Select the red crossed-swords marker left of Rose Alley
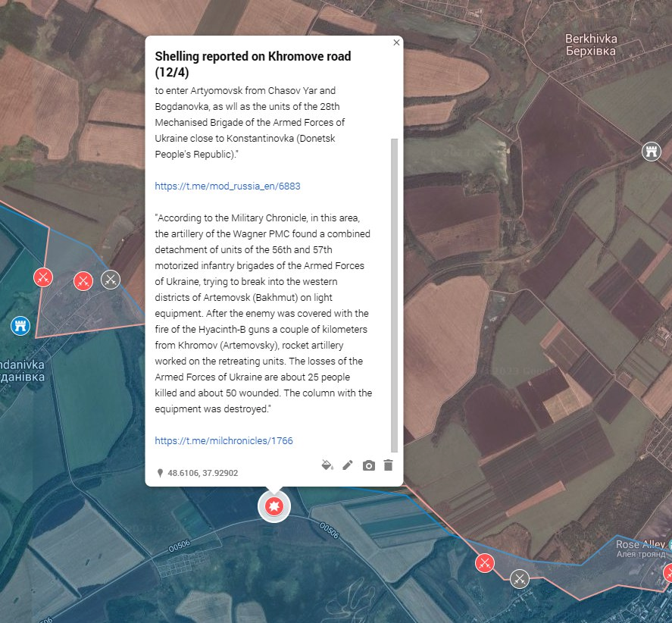Image resolution: width=672 pixels, height=623 pixels. point(485,563)
